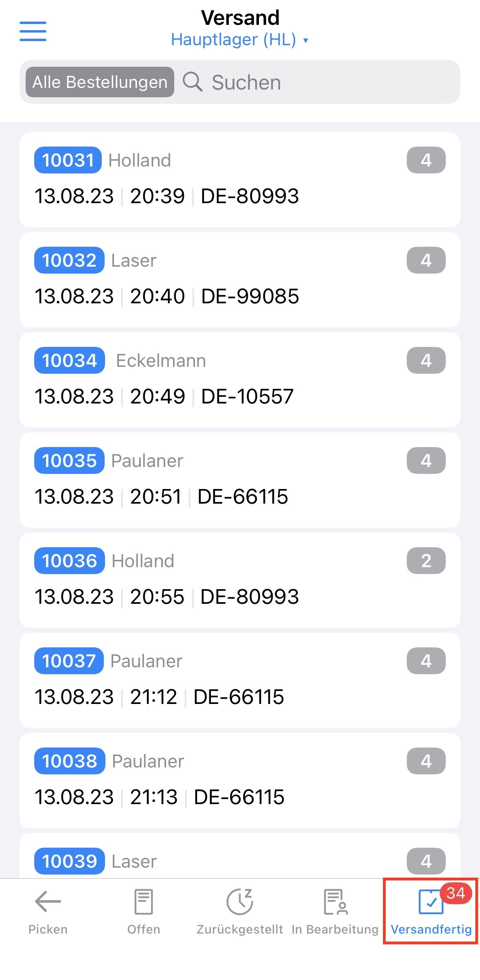Tap the red 34 notification badge

click(x=456, y=893)
